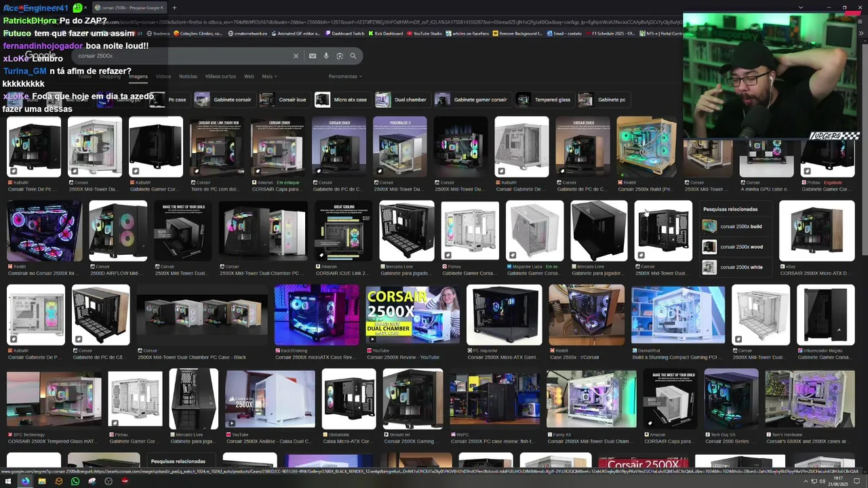Expand the Mais dropdown menu
The width and height of the screenshot is (868, 488).
pyautogui.click(x=269, y=77)
